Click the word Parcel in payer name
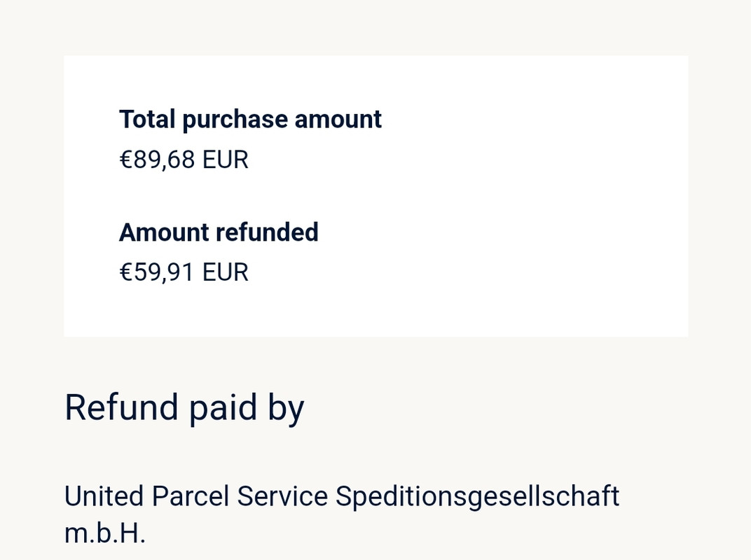The image size is (751, 560). [x=191, y=496]
